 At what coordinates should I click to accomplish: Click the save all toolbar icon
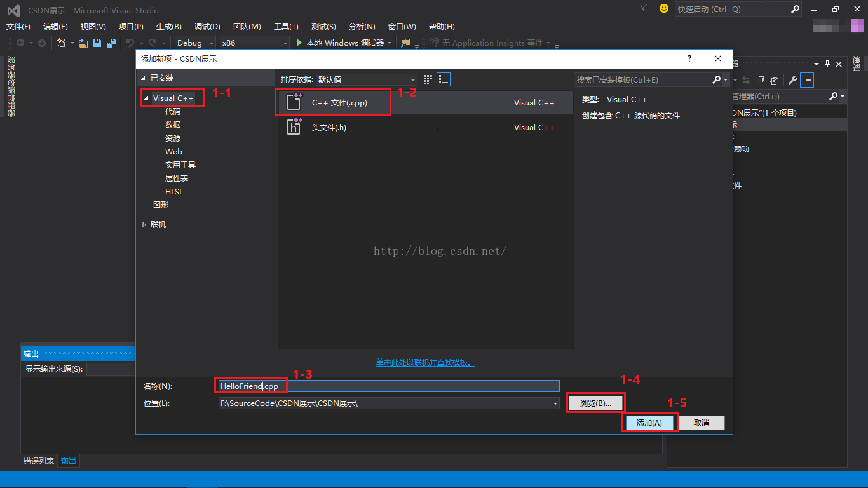coord(111,43)
